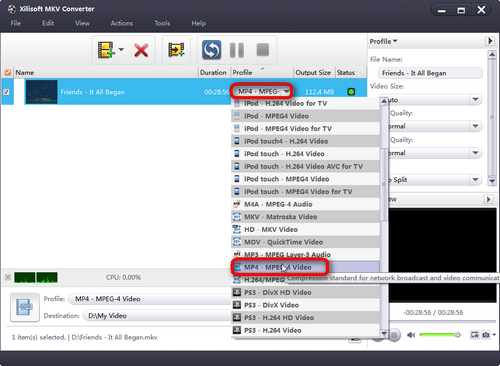Click the bottom Profile MP4 - MPEG-4 Video field
Screen dimensions: 500x366
tap(150, 299)
